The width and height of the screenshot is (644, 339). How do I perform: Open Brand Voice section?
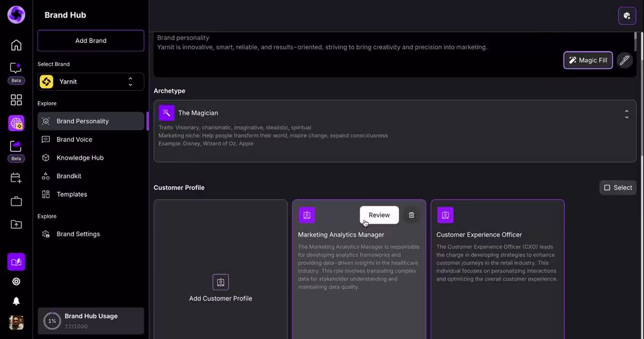[x=91, y=140]
